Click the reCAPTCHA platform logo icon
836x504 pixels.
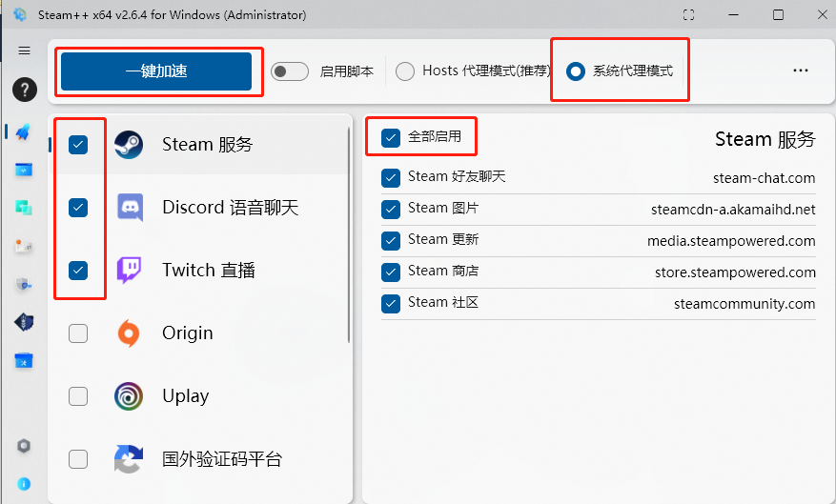pos(129,458)
